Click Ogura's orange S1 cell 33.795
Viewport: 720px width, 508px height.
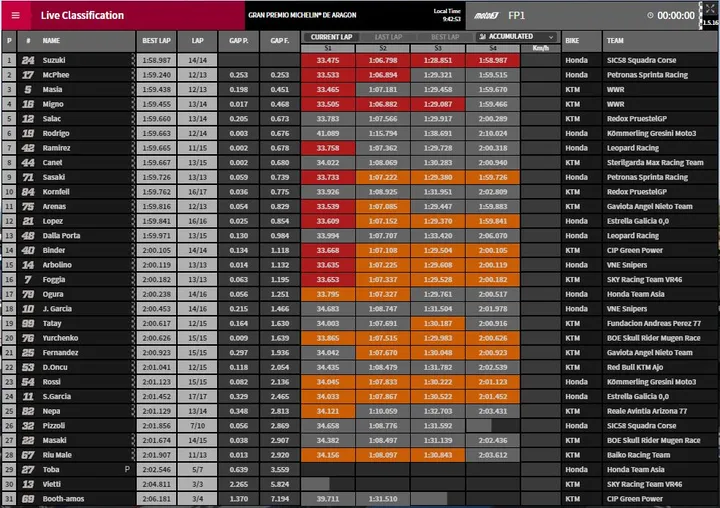[328, 294]
